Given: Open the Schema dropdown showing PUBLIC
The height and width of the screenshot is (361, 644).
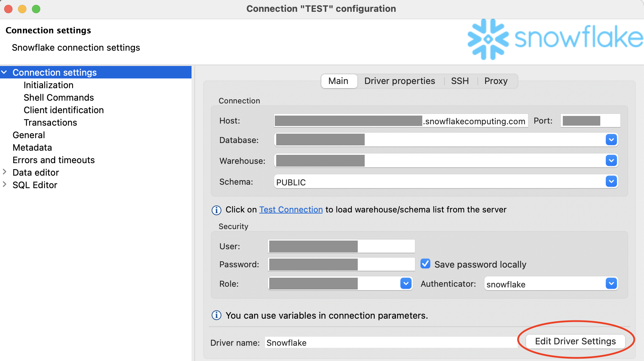Looking at the screenshot, I should click(x=611, y=181).
